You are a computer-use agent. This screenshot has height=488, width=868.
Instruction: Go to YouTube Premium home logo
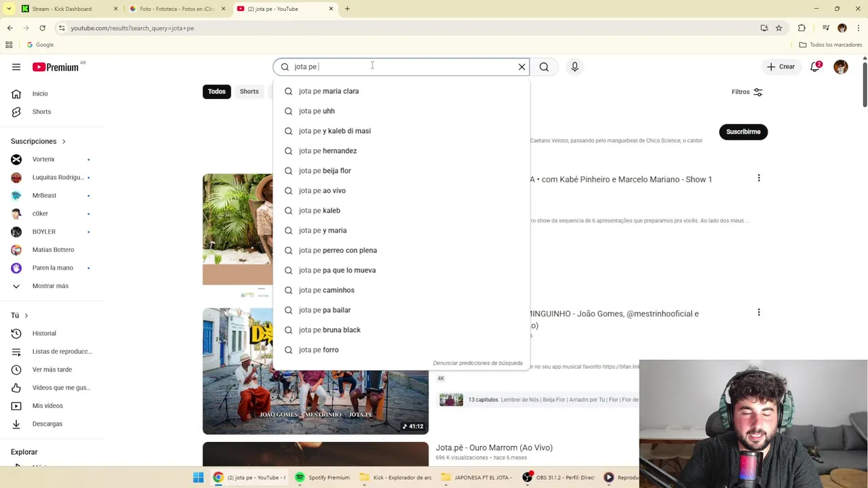pos(56,67)
